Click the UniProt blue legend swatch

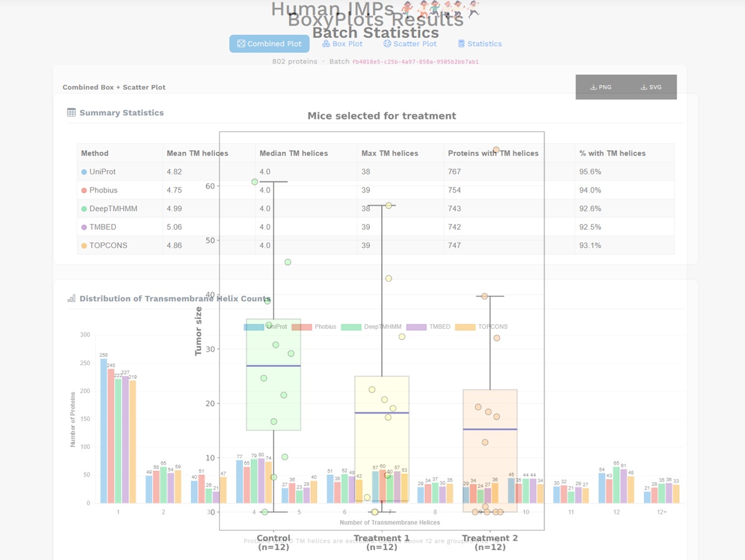click(254, 327)
